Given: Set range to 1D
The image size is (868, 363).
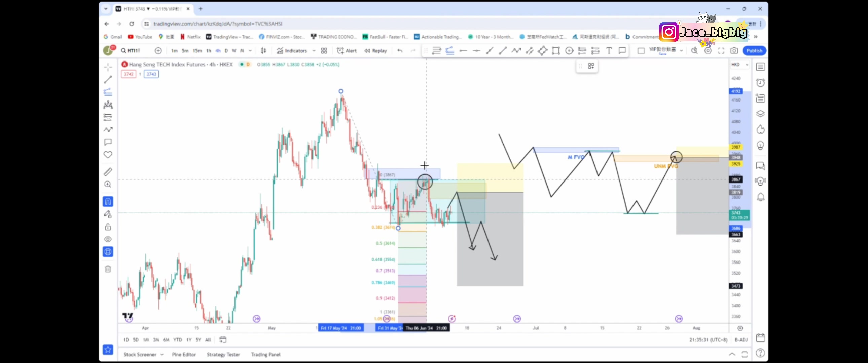Looking at the screenshot, I should 126,340.
